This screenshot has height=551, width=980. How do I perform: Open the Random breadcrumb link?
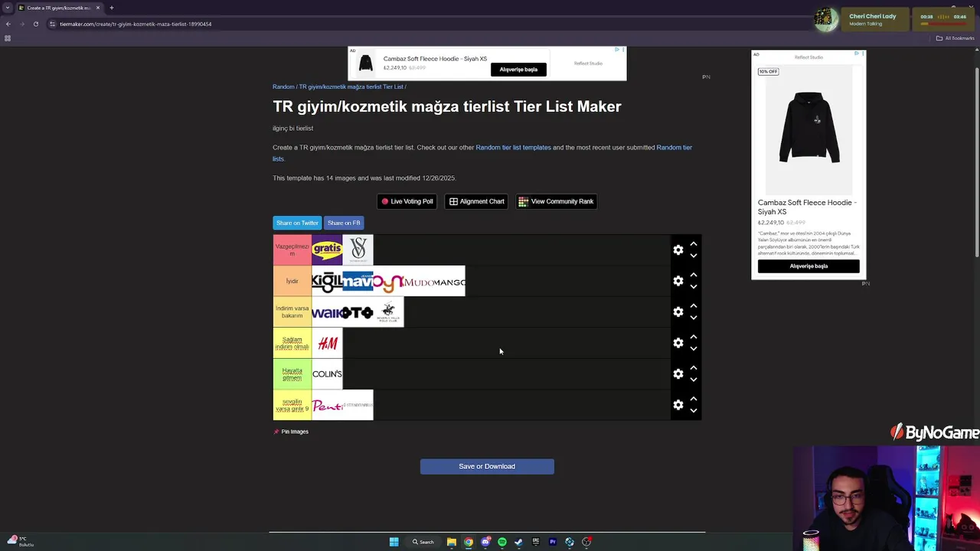[x=283, y=86]
